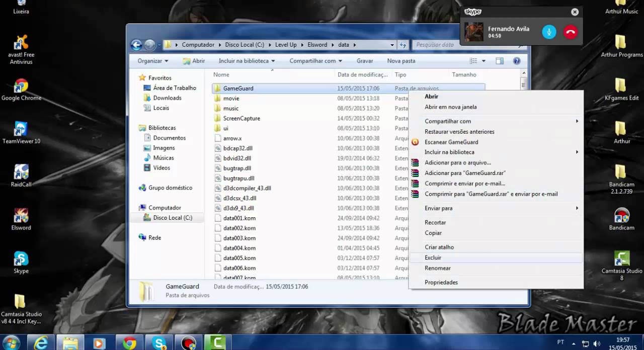The image size is (644, 350).
Task: Select ScreenCapture folder in list
Action: click(242, 118)
